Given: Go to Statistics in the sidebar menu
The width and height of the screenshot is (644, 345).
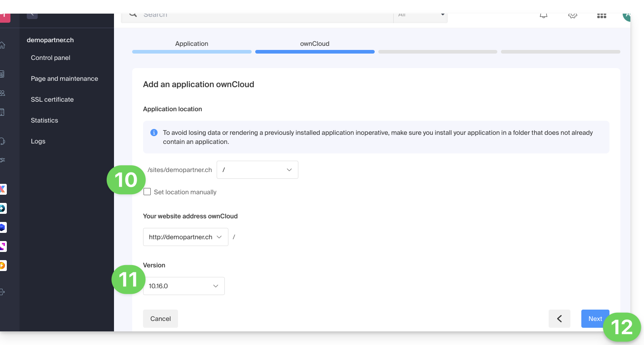Looking at the screenshot, I should pyautogui.click(x=45, y=120).
